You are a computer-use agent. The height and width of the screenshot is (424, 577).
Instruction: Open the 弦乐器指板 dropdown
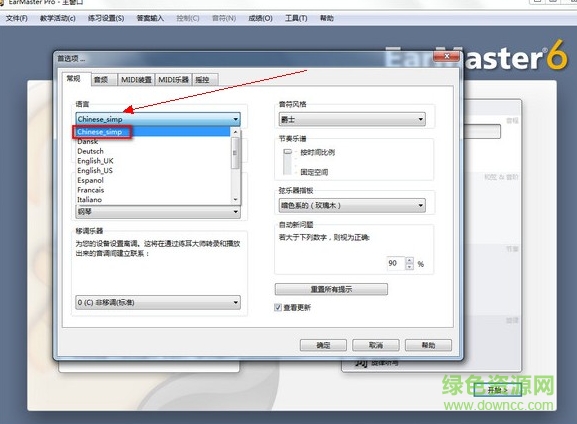click(x=352, y=205)
